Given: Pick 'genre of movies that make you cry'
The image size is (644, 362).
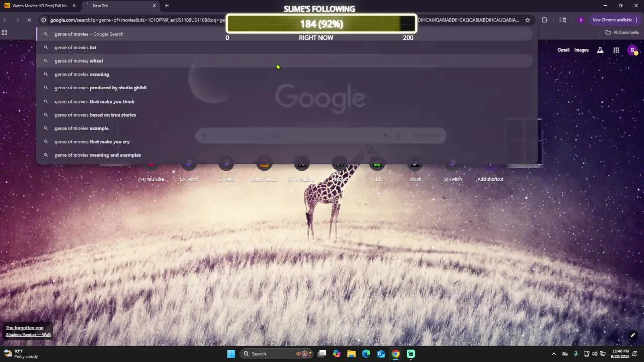Looking at the screenshot, I should [x=284, y=142].
